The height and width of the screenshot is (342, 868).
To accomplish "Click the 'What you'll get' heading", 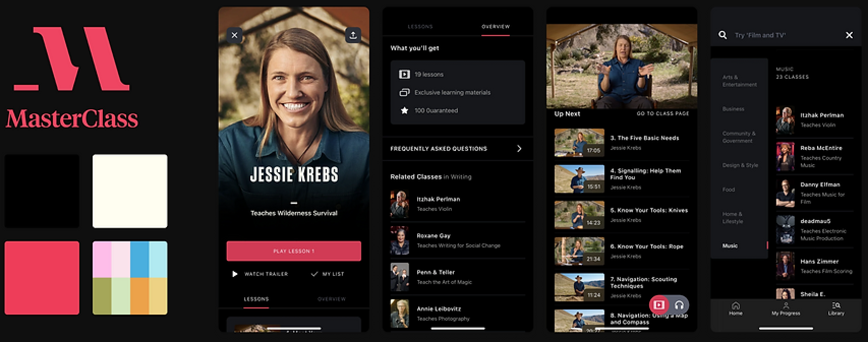I will [x=415, y=48].
